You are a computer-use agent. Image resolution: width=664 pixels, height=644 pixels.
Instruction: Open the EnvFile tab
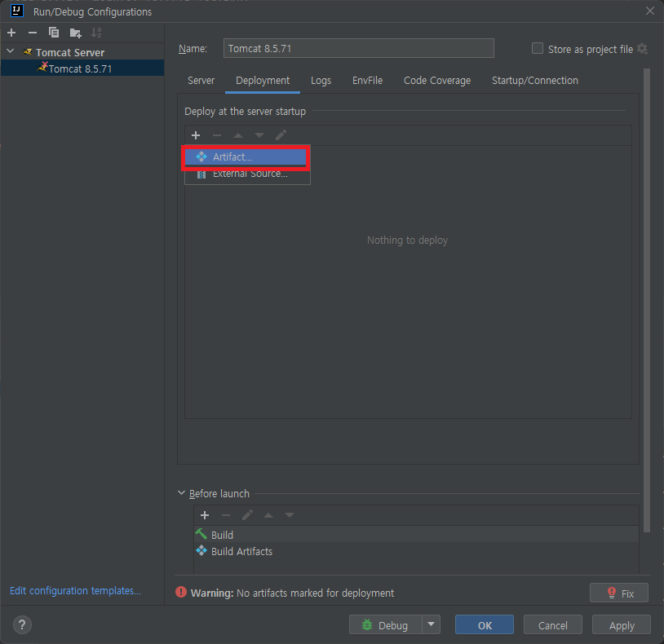(367, 81)
